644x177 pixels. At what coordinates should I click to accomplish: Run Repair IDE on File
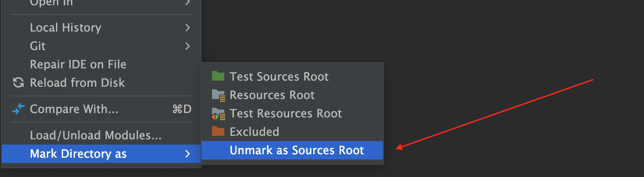[78, 64]
